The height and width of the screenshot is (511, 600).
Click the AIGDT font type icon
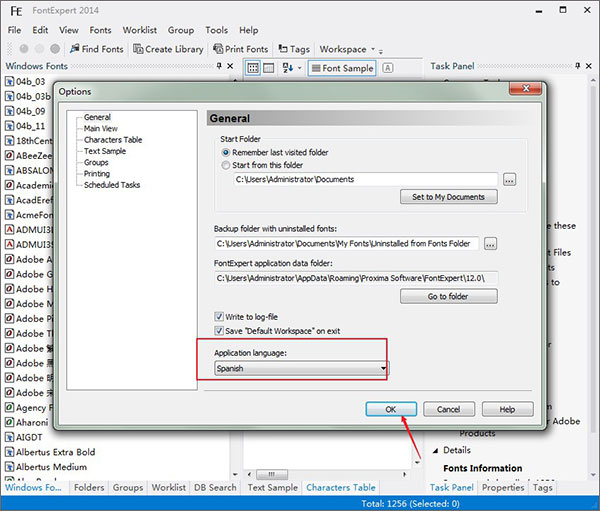pos(9,437)
